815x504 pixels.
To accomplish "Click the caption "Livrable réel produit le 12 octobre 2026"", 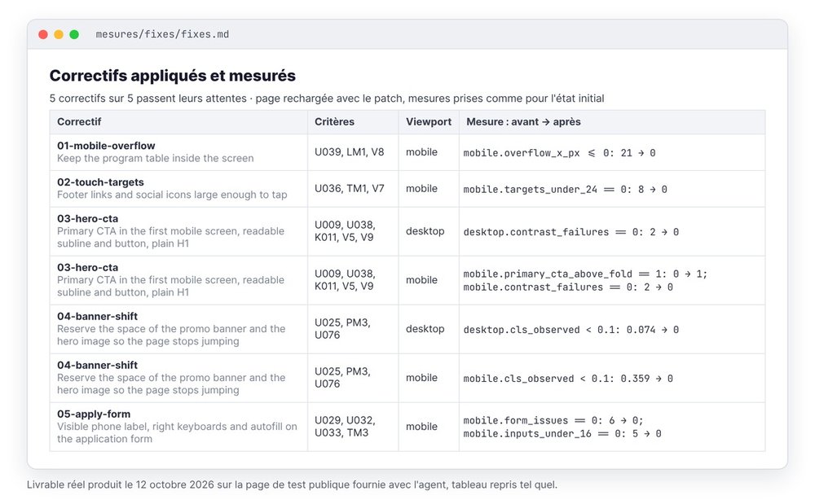I will click(121, 484).
